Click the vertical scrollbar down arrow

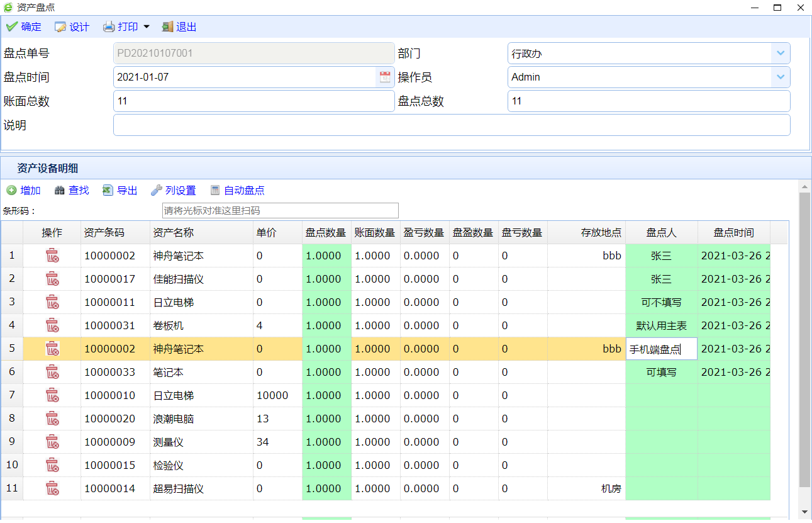coord(804,512)
